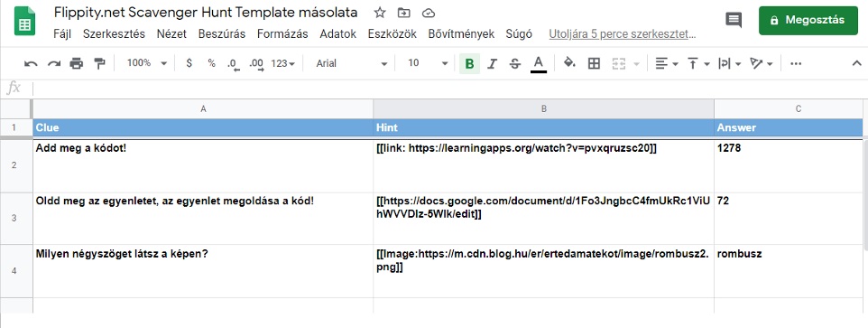Open text wrapping dropdown
This screenshot has width=868, height=328.
pyautogui.click(x=730, y=64)
